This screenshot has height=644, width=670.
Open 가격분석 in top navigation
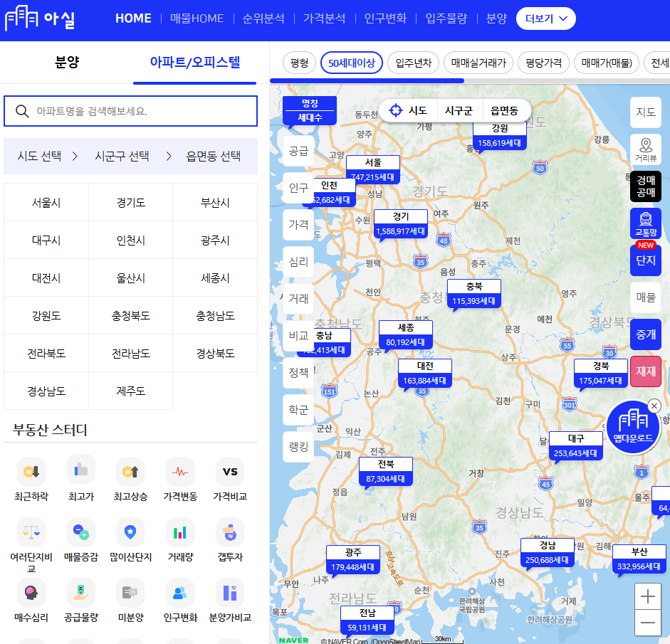click(x=324, y=19)
